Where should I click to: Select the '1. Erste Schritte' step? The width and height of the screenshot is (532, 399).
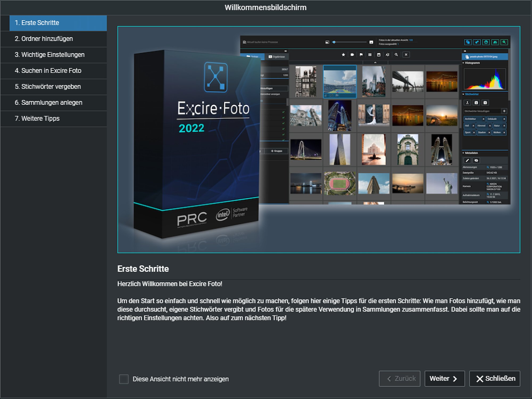point(58,23)
